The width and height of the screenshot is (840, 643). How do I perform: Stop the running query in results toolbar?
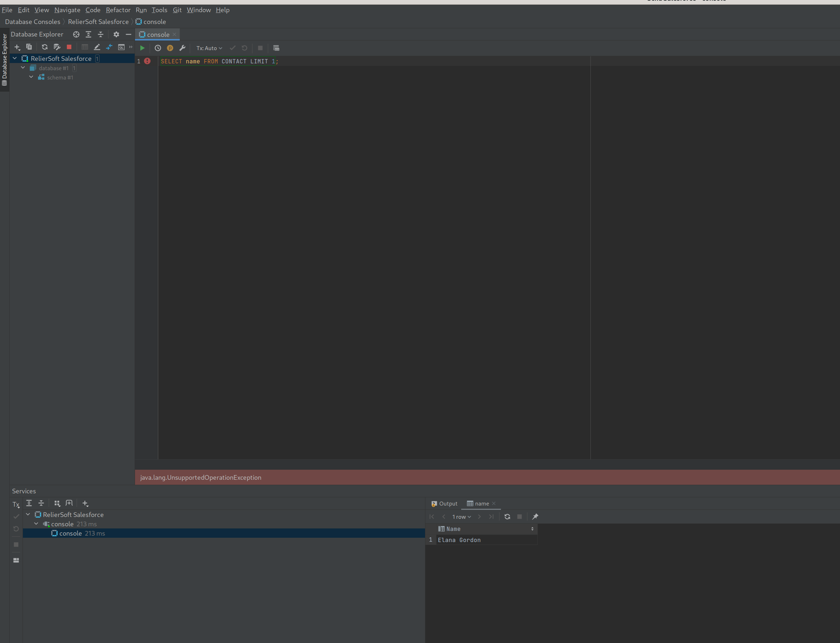(519, 516)
